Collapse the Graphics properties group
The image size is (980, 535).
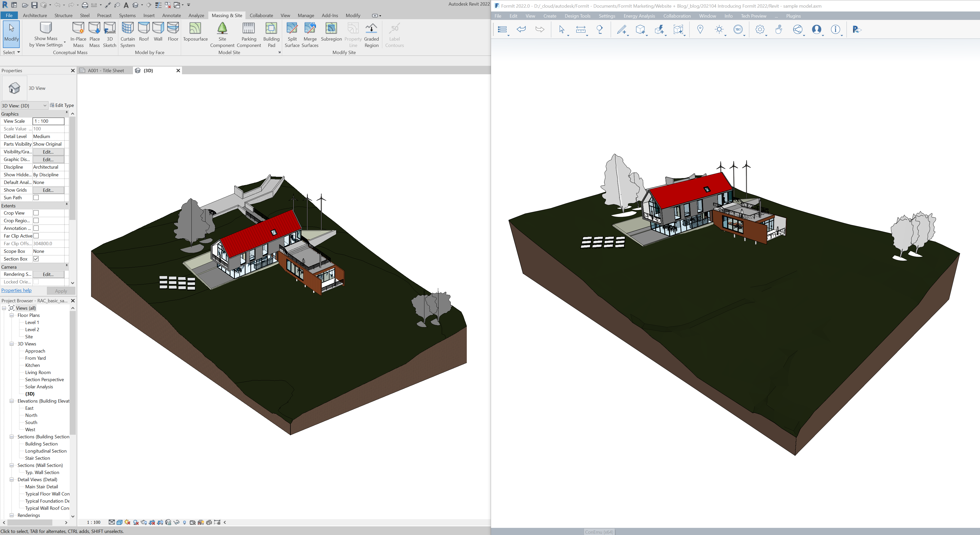(67, 113)
